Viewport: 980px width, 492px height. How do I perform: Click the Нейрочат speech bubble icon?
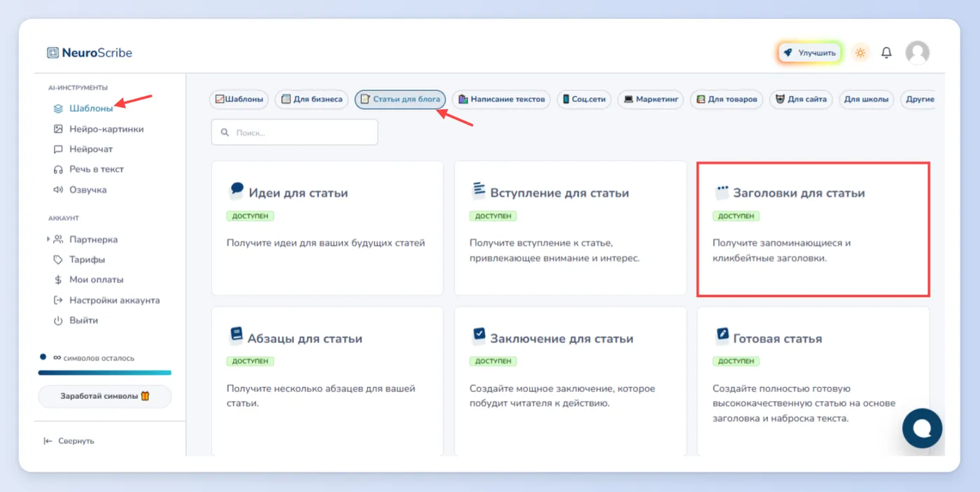coord(59,149)
